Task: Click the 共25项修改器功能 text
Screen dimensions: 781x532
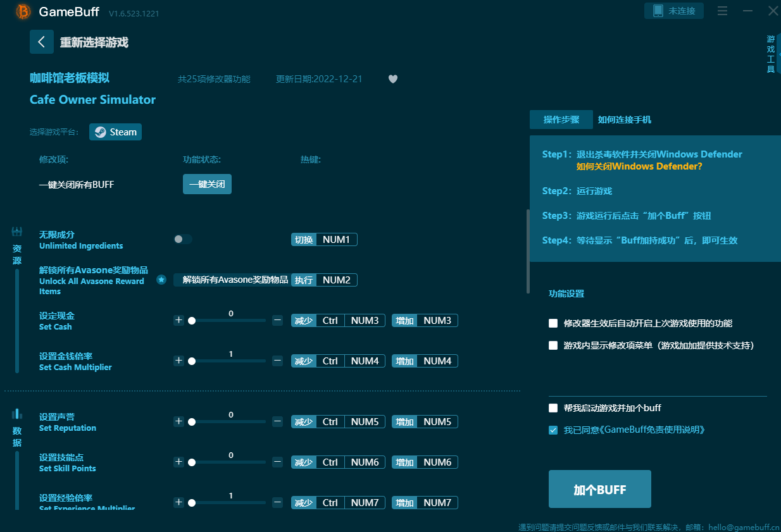Action: pyautogui.click(x=214, y=79)
